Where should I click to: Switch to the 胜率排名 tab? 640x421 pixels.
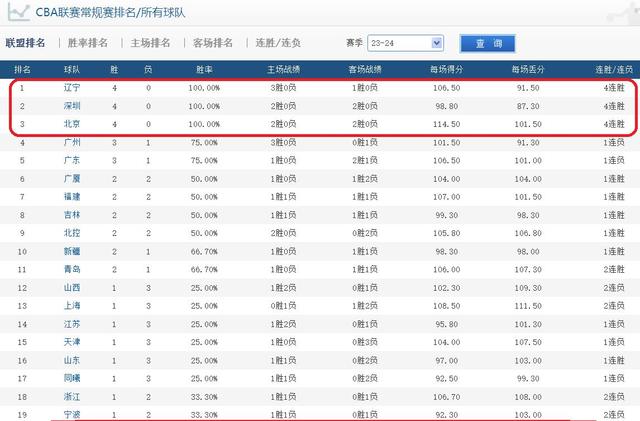[x=88, y=43]
